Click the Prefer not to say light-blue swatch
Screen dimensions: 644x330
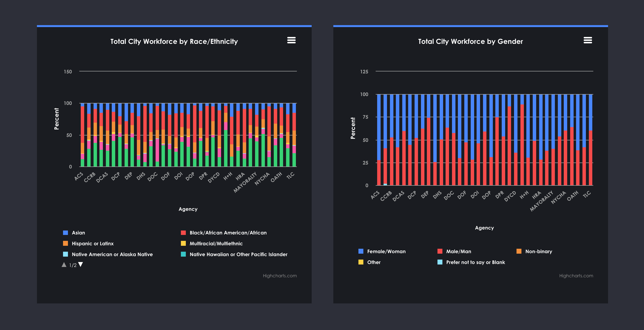[440, 262]
